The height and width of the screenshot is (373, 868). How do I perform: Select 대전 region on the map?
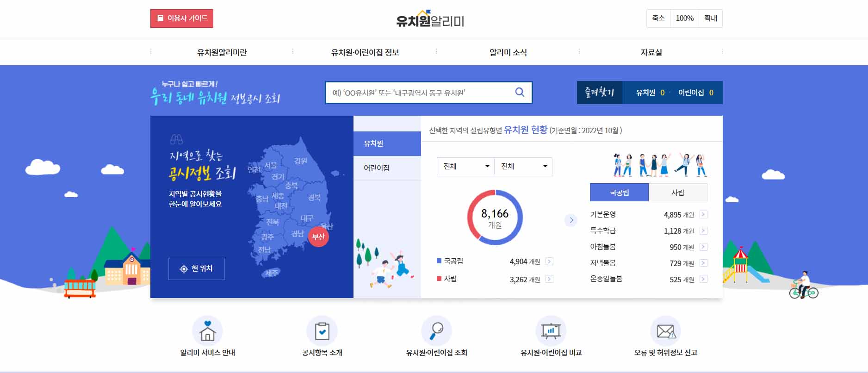281,205
